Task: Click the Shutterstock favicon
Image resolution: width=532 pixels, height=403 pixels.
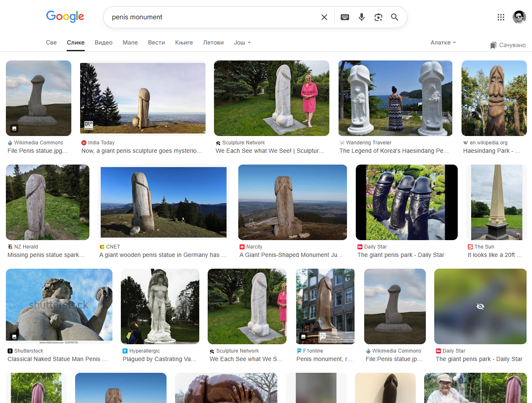Action: (10, 351)
